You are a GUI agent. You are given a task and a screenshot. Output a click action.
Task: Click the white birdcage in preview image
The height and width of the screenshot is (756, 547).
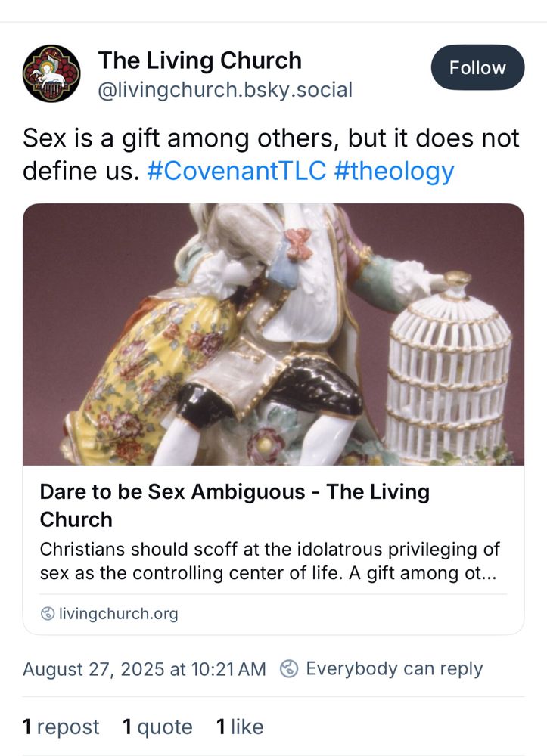pyautogui.click(x=449, y=371)
